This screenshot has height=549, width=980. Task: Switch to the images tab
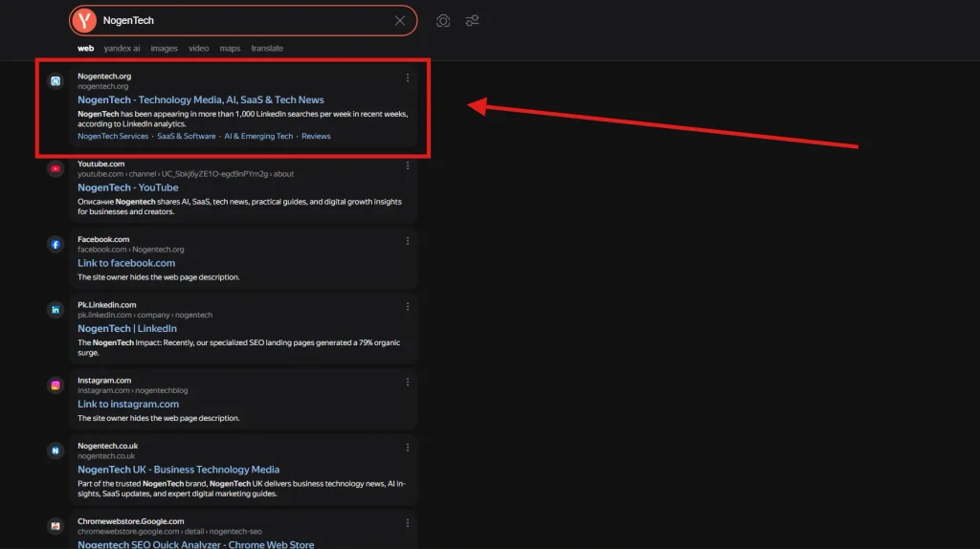click(x=164, y=48)
